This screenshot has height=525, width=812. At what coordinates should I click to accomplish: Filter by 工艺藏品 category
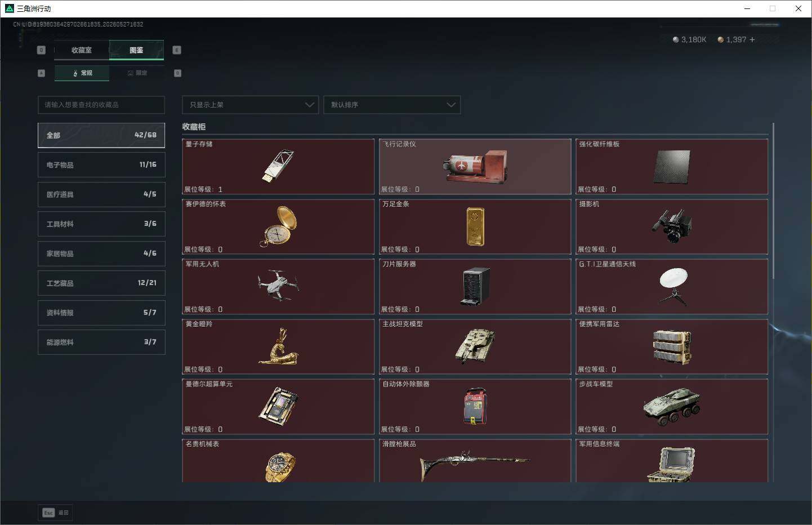click(x=101, y=283)
